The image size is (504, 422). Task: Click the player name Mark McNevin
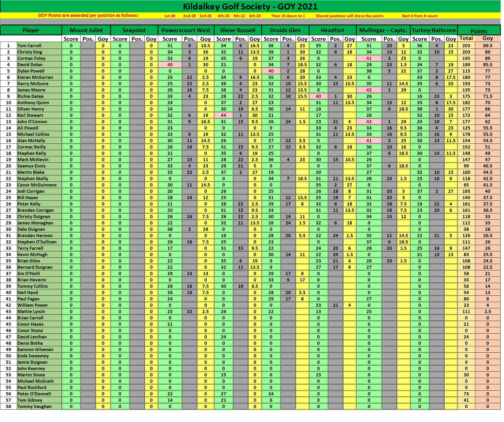click(x=33, y=160)
